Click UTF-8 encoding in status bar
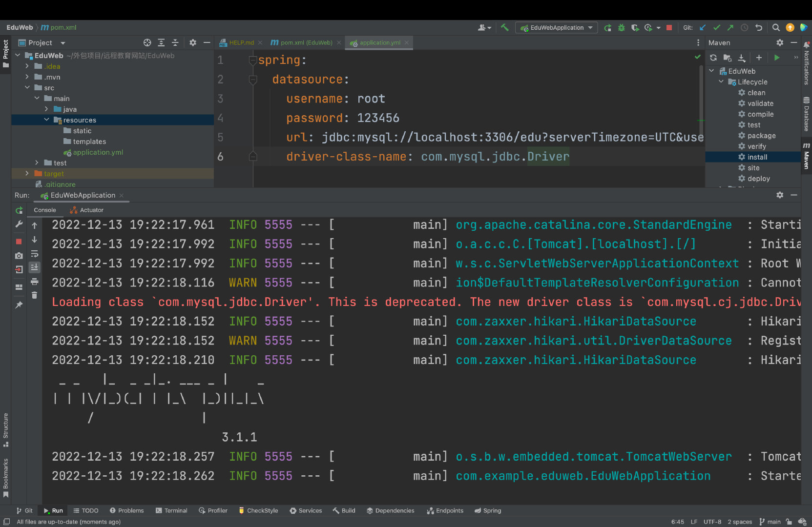This screenshot has width=812, height=527. 712,522
